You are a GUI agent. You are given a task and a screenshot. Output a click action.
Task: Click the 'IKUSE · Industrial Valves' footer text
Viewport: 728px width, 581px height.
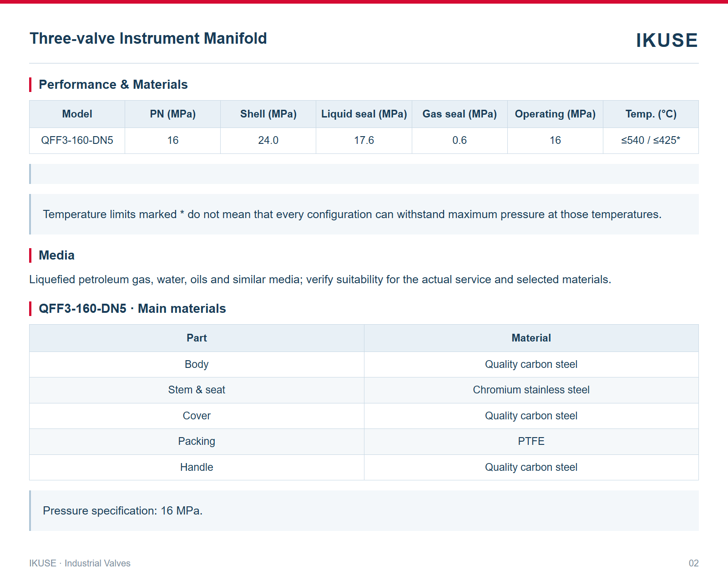click(x=80, y=563)
